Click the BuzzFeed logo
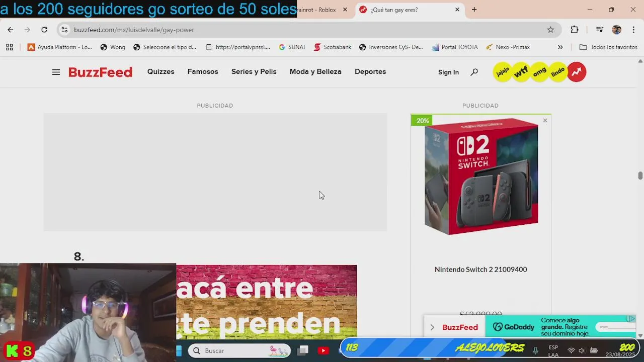The width and height of the screenshot is (644, 362). [x=100, y=72]
